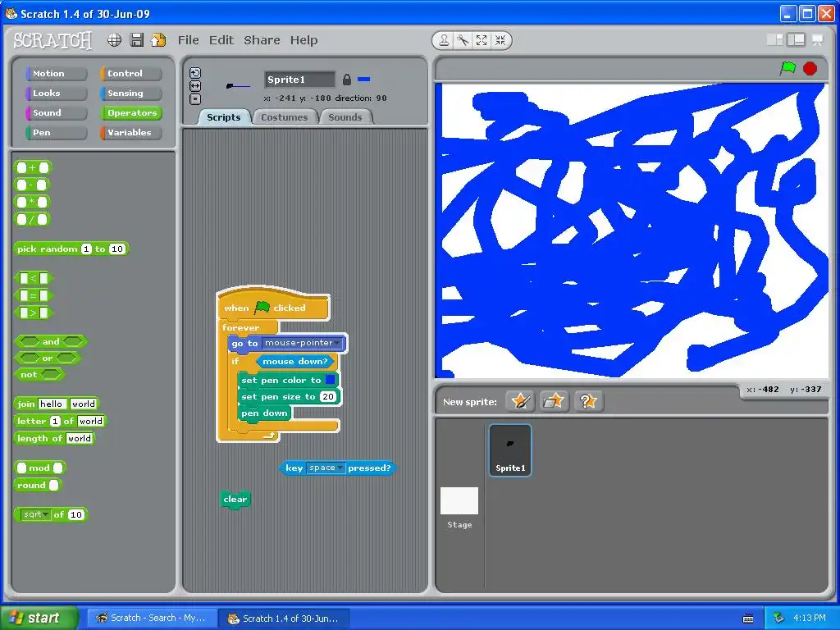840x630 pixels.
Task: Click the Sprite1 name field
Action: (x=299, y=80)
